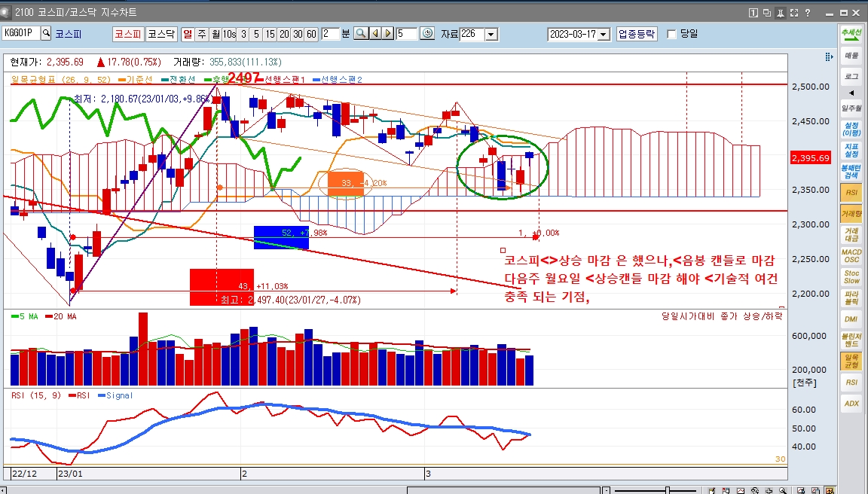Image resolution: width=868 pixels, height=494 pixels.
Task: Click the 업종등락 button
Action: 637,34
